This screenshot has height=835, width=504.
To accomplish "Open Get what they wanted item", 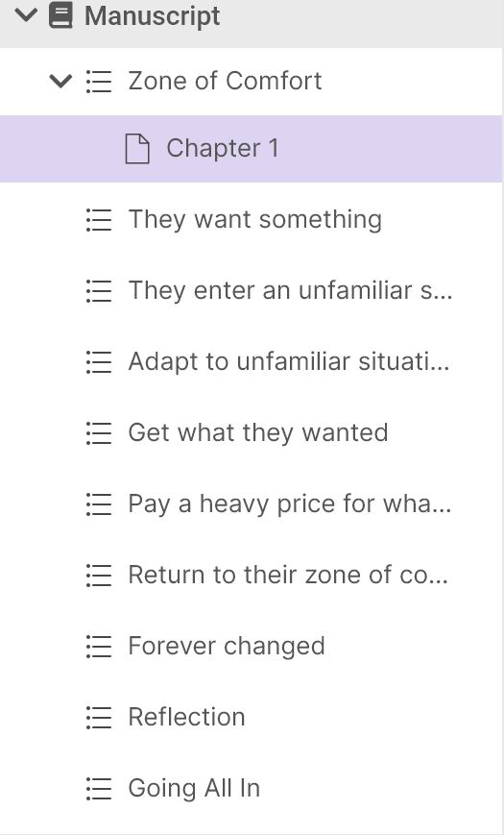I will [x=252, y=432].
